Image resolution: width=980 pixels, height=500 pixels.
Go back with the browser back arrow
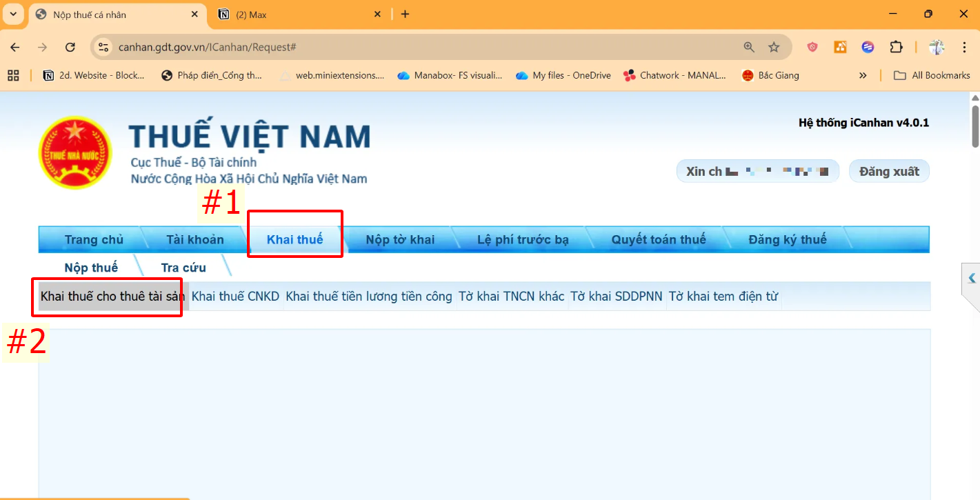click(x=15, y=47)
